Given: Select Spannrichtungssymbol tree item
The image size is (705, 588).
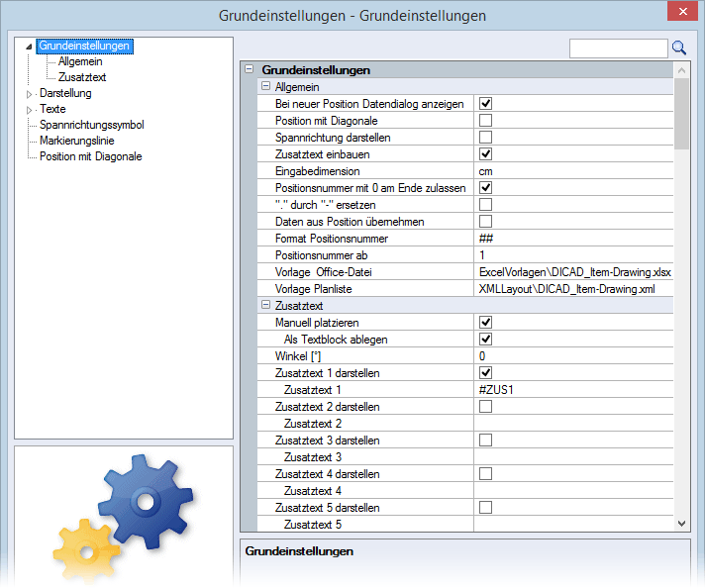Looking at the screenshot, I should (x=92, y=125).
